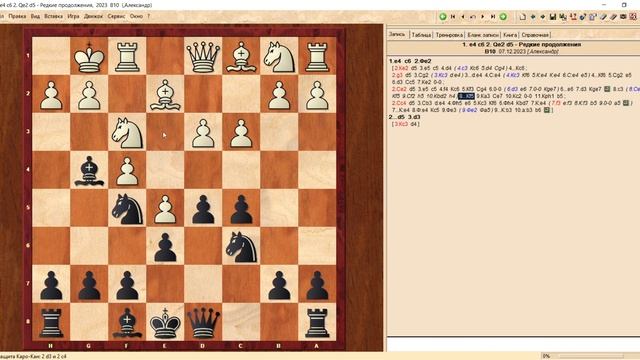Switch to the Тренировка tab
The width and height of the screenshot is (640, 360).
click(x=449, y=35)
